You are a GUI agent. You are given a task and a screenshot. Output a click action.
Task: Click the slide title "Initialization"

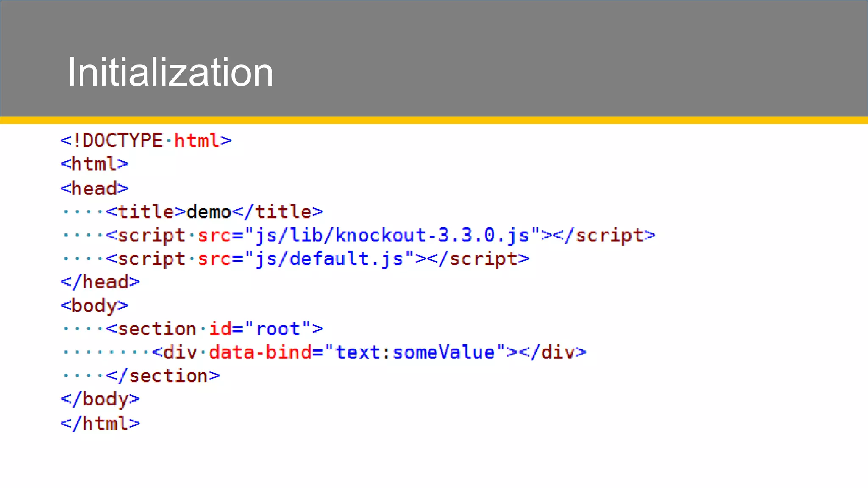170,72
